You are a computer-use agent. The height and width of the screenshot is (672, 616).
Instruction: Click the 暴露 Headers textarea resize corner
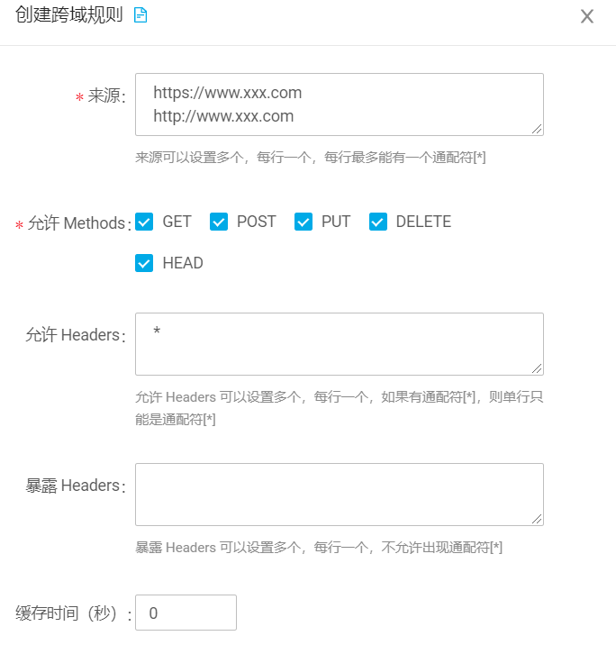point(537,518)
